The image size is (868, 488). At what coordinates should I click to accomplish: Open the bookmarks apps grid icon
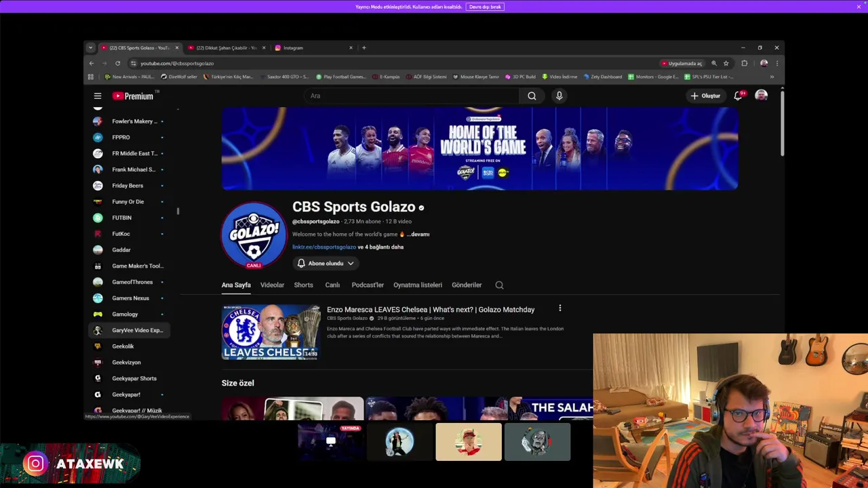(90, 77)
